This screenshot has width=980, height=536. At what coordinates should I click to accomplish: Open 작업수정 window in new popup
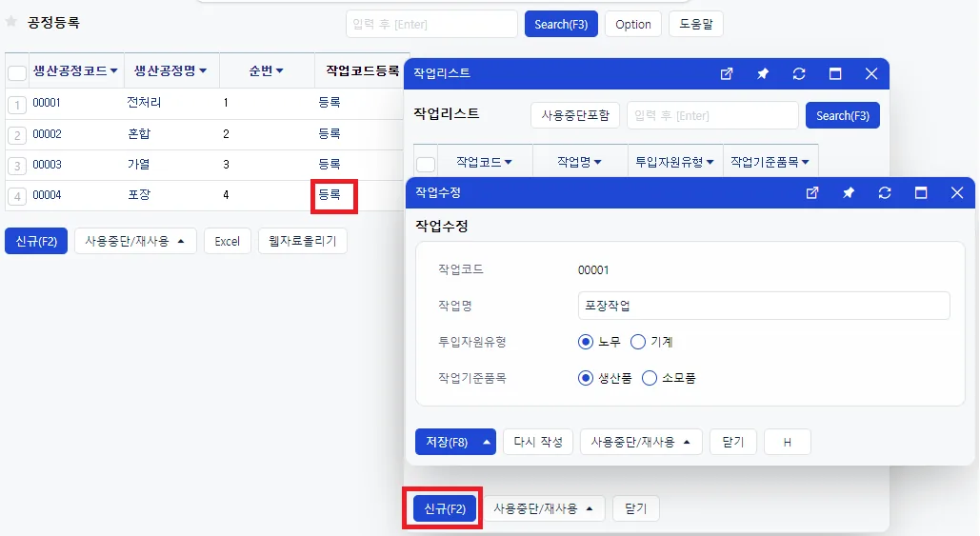click(x=811, y=192)
